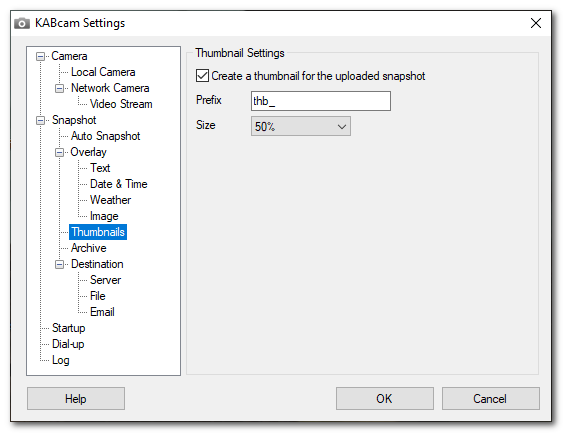Collapse the Overlay tree node
Image resolution: width=563 pixels, height=433 pixels.
60,152
